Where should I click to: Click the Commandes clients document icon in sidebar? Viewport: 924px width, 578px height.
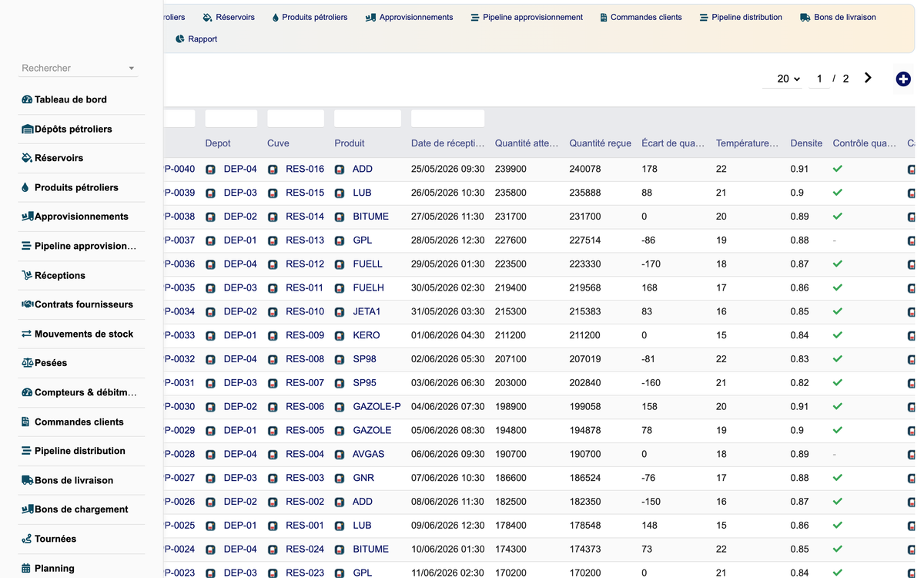[x=25, y=422]
